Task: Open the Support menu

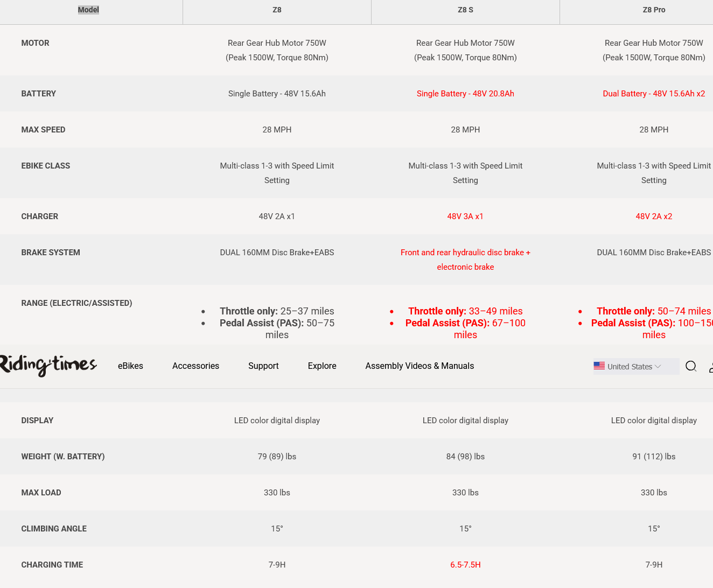Action: [263, 366]
